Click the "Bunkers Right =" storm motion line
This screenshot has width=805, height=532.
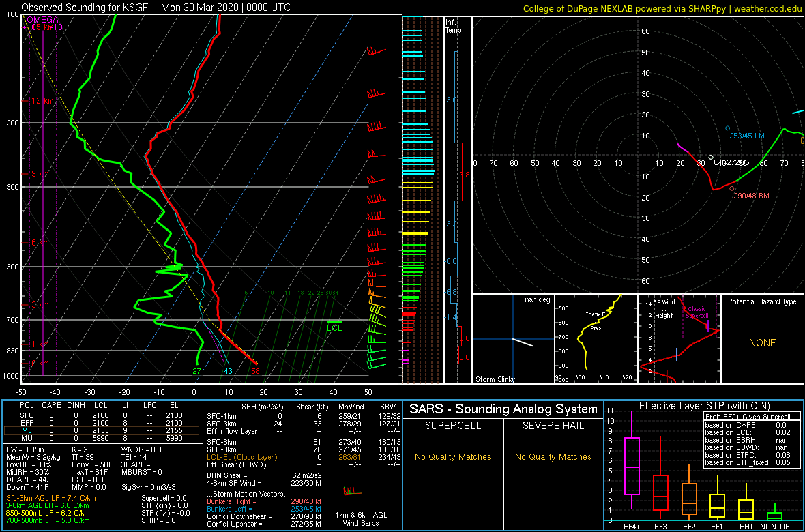264,501
